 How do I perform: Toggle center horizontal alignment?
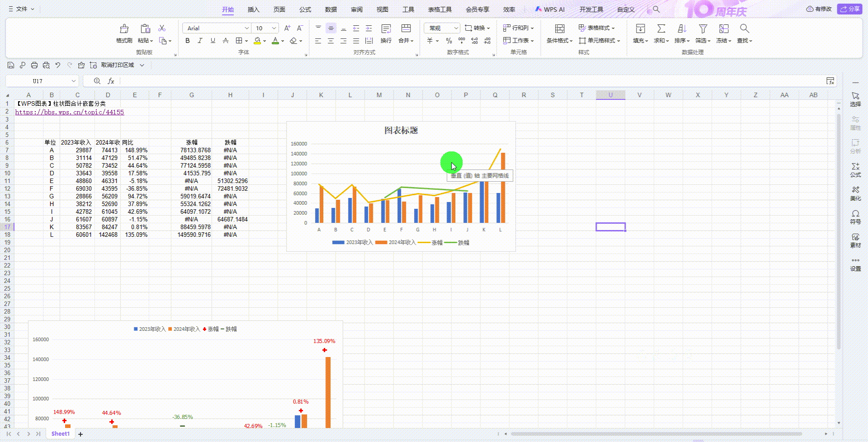(331, 41)
